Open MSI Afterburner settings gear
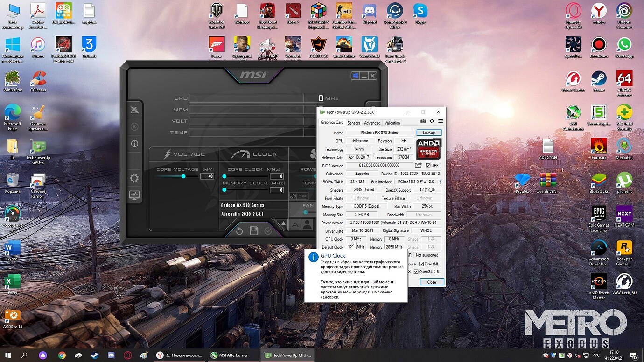Viewport: 644px width, 362px height. tap(134, 178)
